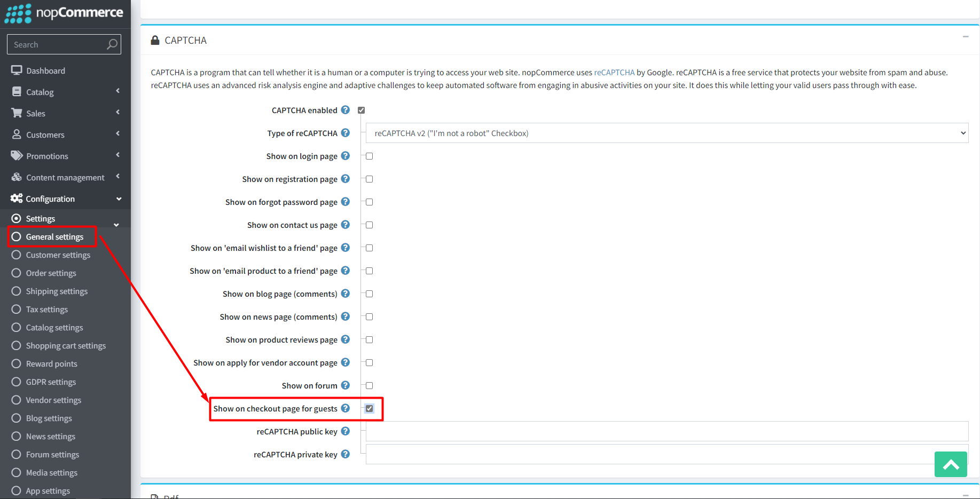Check apply for vendor account page box
The height and width of the screenshot is (499, 980).
[369, 362]
